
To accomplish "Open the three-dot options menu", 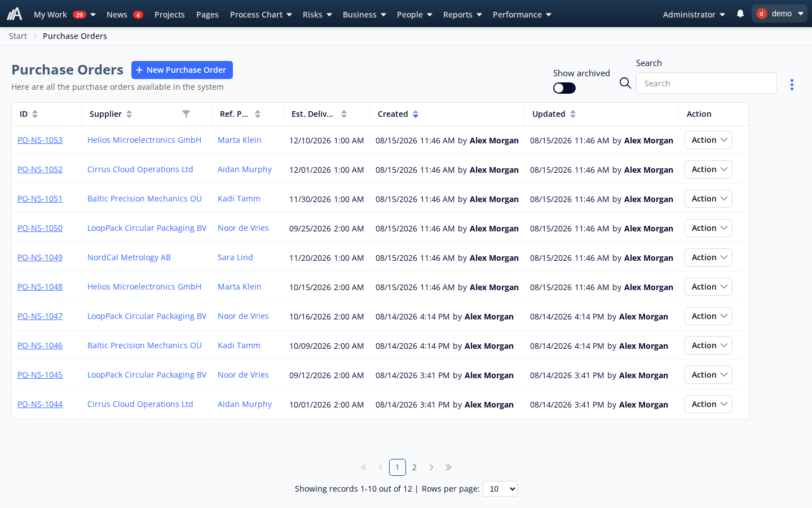I will 792,85.
